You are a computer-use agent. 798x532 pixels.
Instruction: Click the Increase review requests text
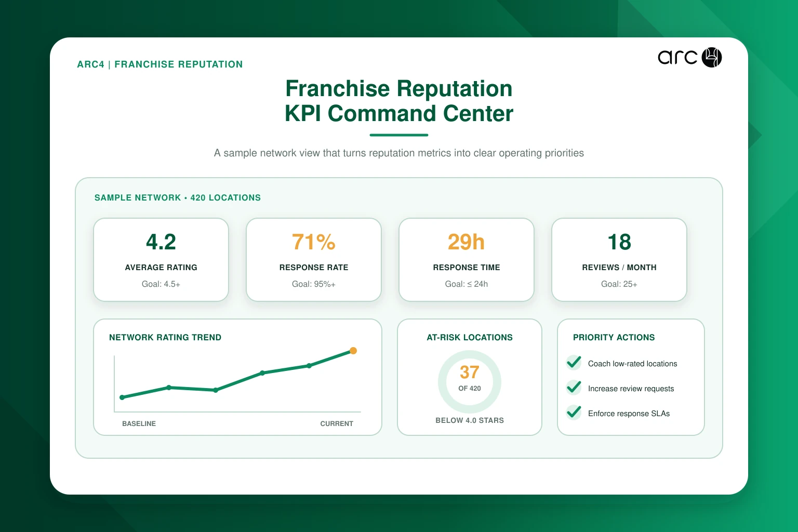click(x=631, y=389)
